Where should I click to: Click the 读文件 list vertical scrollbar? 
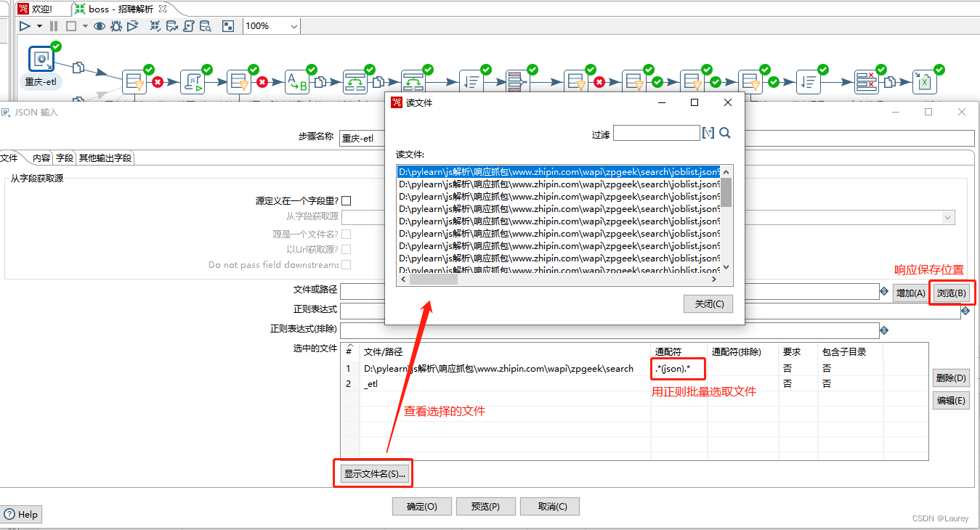pos(726,192)
